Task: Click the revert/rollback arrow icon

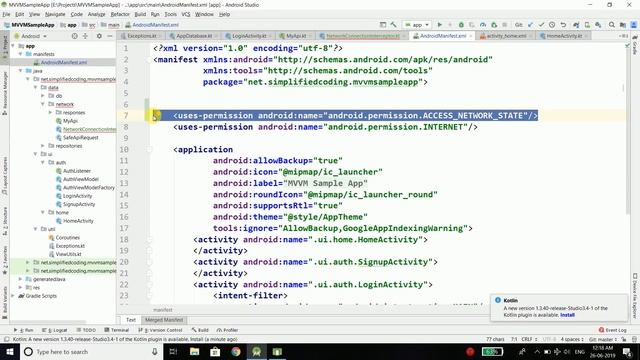Action: tap(563, 25)
